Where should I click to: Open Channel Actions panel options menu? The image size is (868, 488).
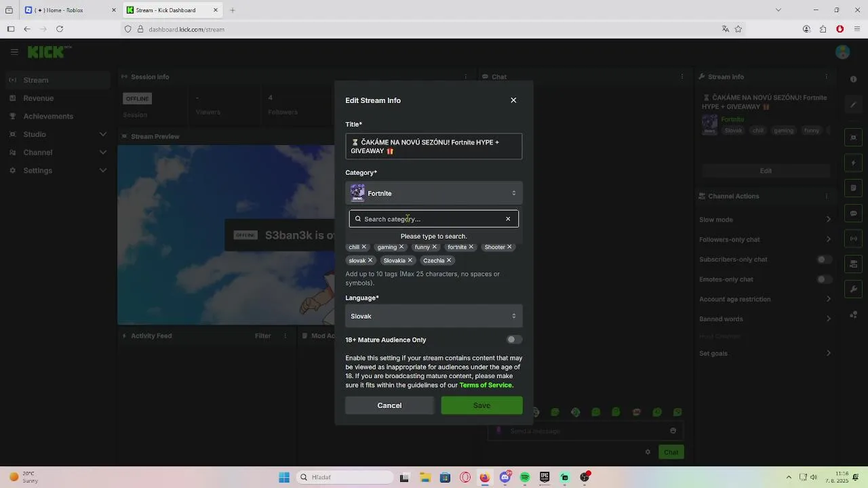(x=826, y=196)
